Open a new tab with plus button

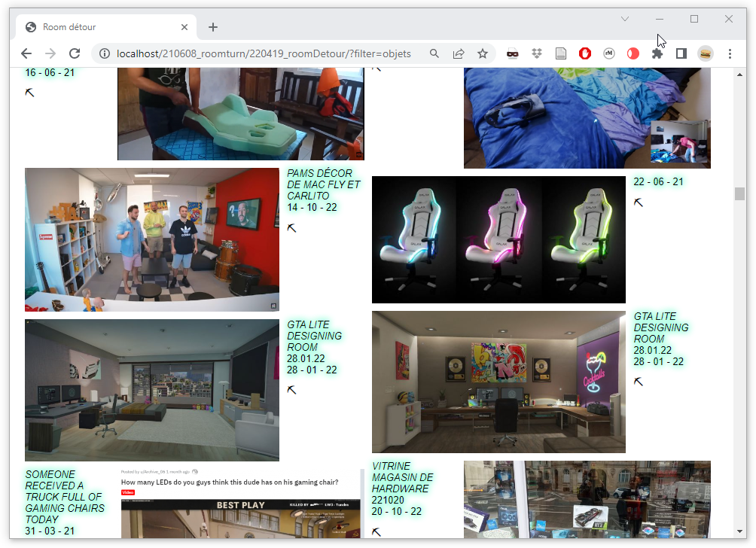pos(213,27)
